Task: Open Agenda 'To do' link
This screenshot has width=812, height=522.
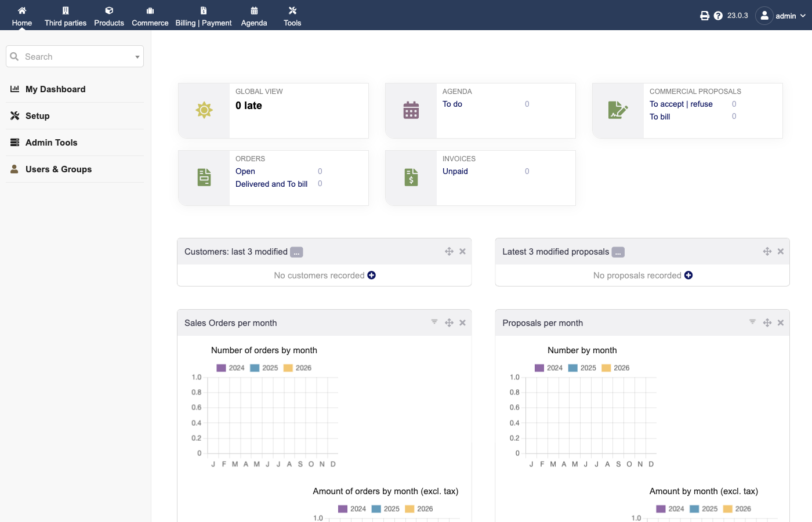Action: pos(452,104)
